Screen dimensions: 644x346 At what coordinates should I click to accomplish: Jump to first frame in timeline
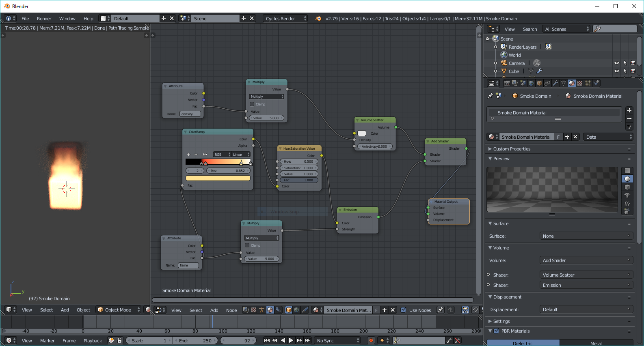tap(267, 340)
